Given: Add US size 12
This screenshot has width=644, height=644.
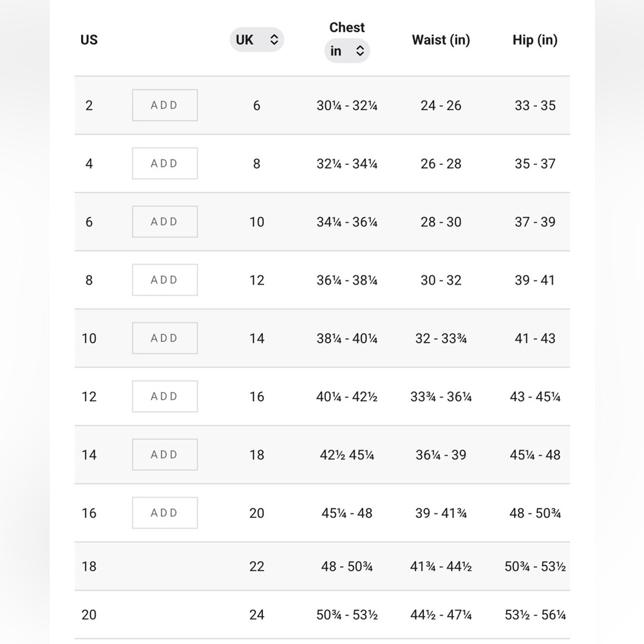Looking at the screenshot, I should (x=165, y=397).
